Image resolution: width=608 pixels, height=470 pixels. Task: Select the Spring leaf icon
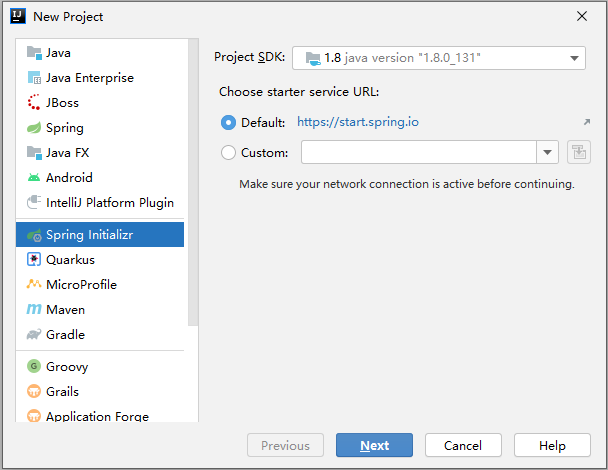pos(34,128)
